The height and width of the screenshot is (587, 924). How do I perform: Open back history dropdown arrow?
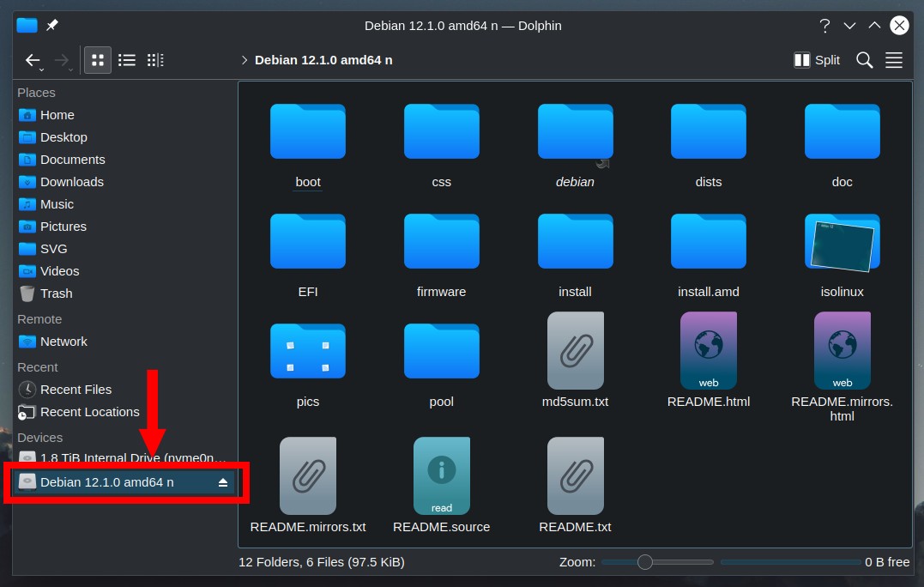coord(42,70)
